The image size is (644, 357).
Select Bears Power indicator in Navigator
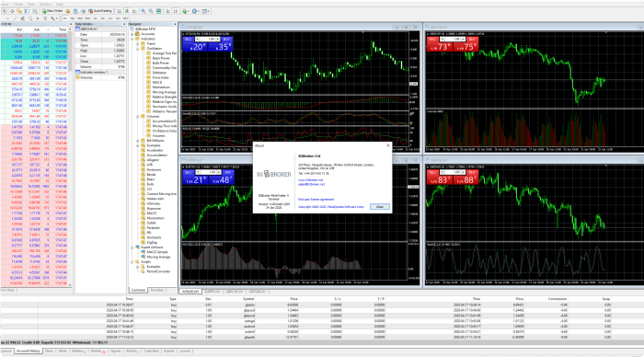[161, 58]
